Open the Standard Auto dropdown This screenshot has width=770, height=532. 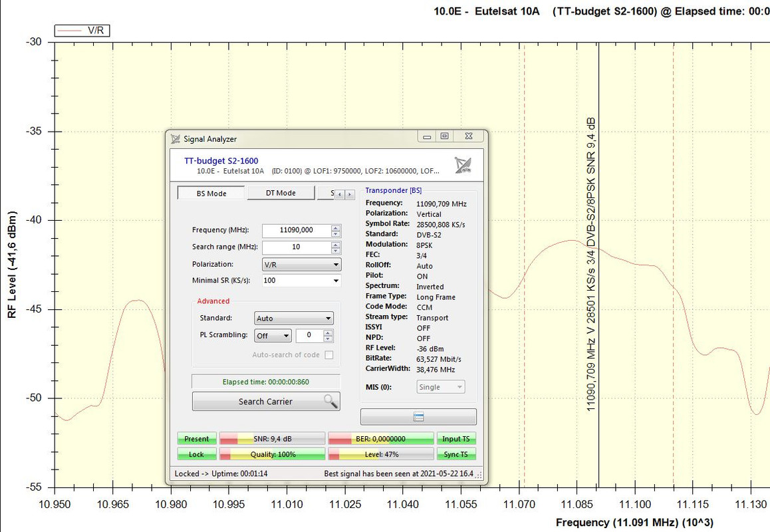[294, 319]
